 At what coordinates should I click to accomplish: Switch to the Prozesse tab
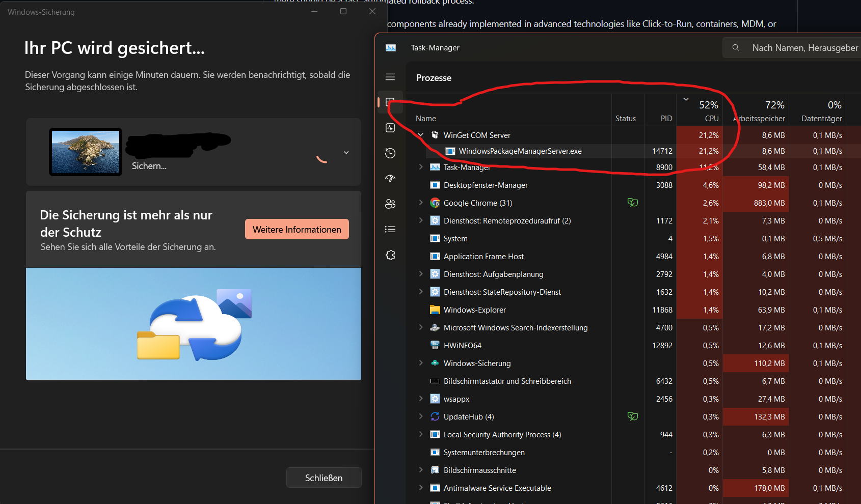pyautogui.click(x=390, y=102)
